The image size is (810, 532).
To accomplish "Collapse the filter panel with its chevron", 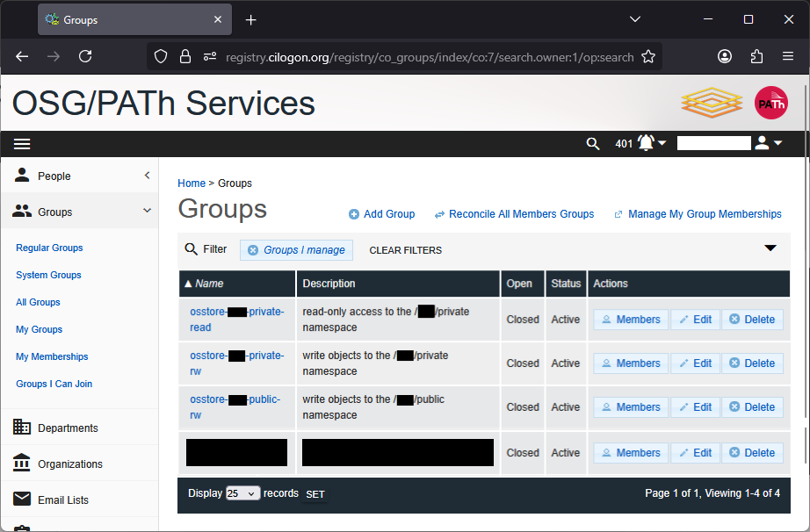I will tap(770, 249).
